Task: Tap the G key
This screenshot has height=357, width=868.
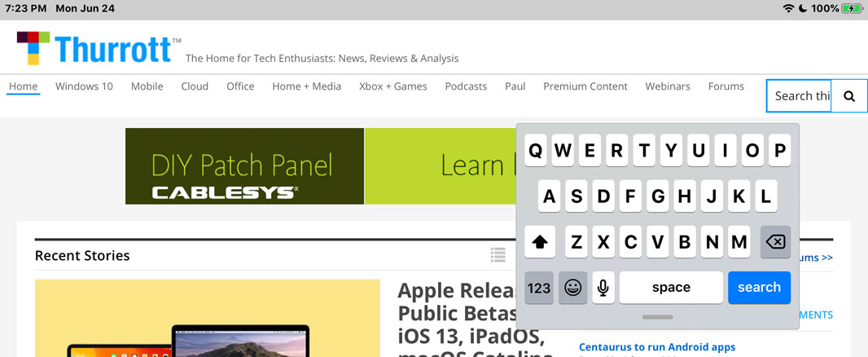Action: [x=658, y=196]
